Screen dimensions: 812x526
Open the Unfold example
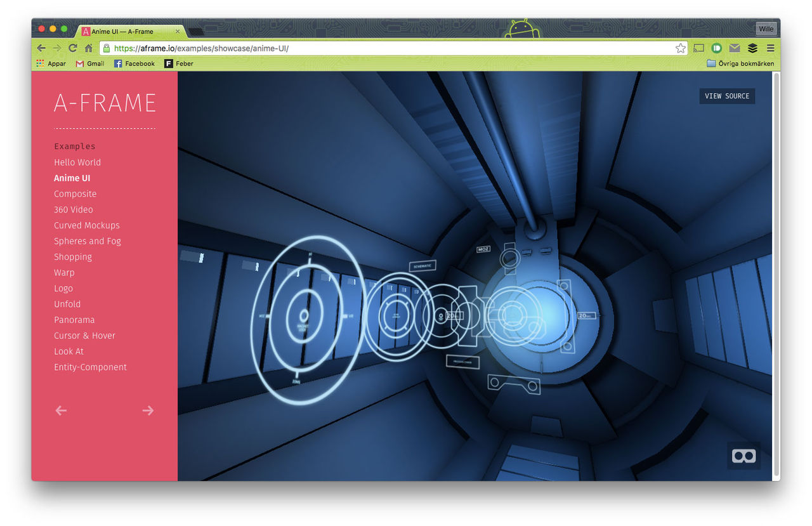coord(67,304)
